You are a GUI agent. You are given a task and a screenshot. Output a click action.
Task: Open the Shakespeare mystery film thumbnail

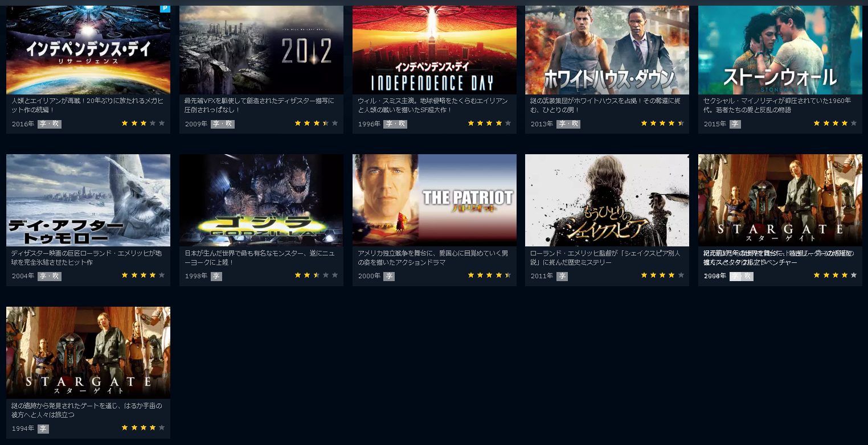[607, 200]
